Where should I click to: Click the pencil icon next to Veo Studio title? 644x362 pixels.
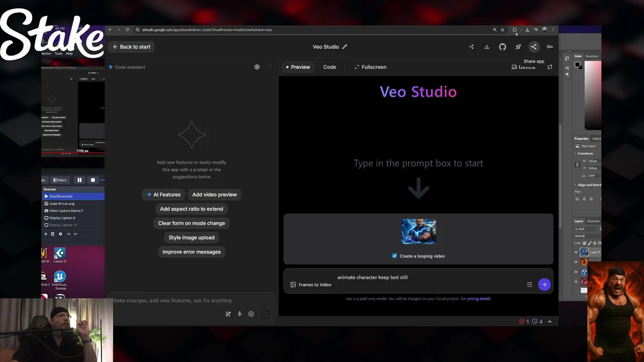point(345,47)
